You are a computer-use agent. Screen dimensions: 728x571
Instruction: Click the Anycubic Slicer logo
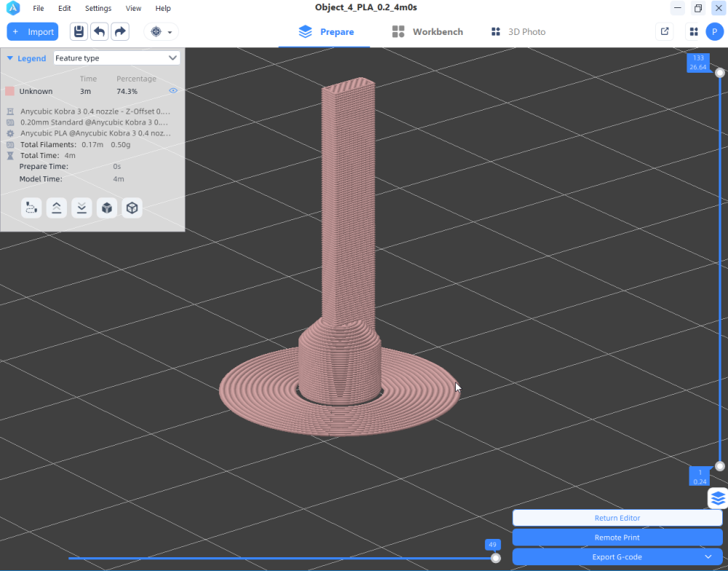(x=13, y=8)
